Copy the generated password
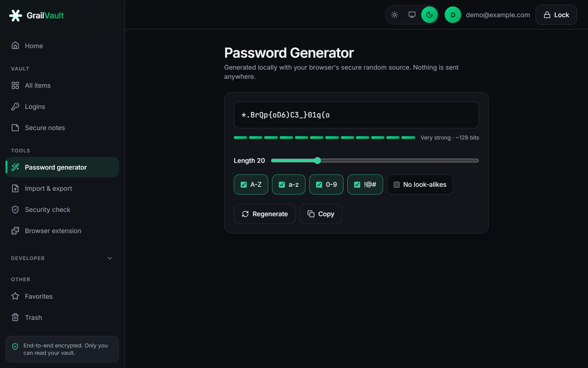Screen dimensions: 588x368 [x=321, y=214]
